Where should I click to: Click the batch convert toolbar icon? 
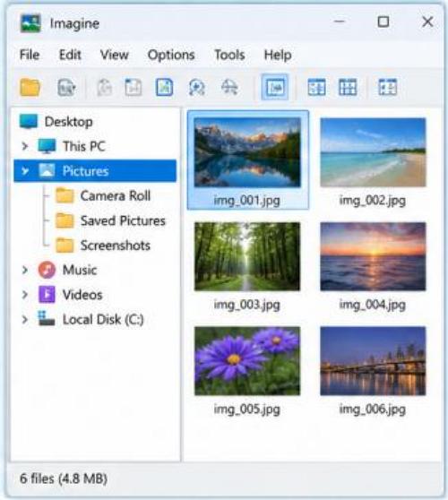[66, 87]
